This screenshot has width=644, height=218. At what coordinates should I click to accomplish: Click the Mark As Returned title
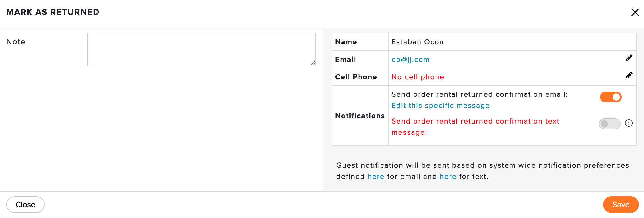tap(53, 12)
